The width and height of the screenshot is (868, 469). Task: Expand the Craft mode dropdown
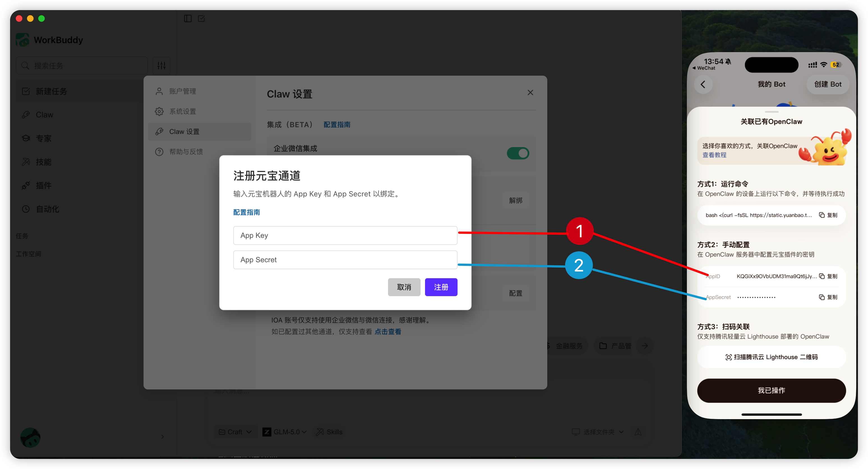tap(236, 432)
